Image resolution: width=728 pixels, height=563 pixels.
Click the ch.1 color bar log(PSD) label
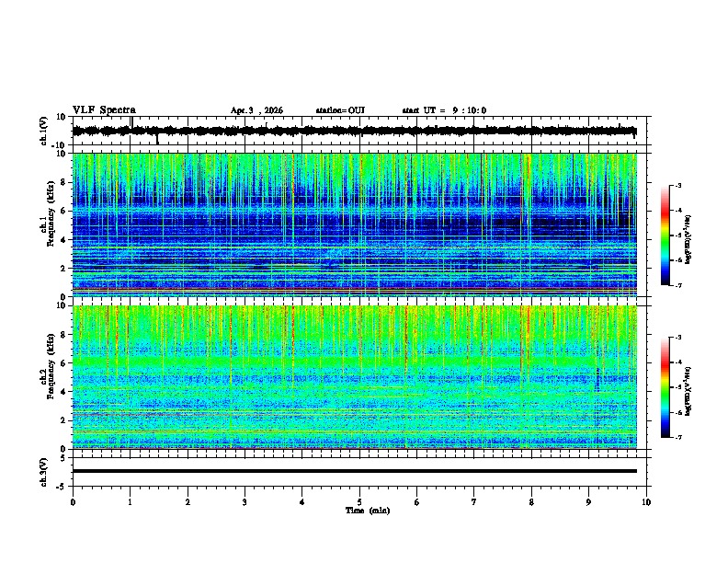688,240
